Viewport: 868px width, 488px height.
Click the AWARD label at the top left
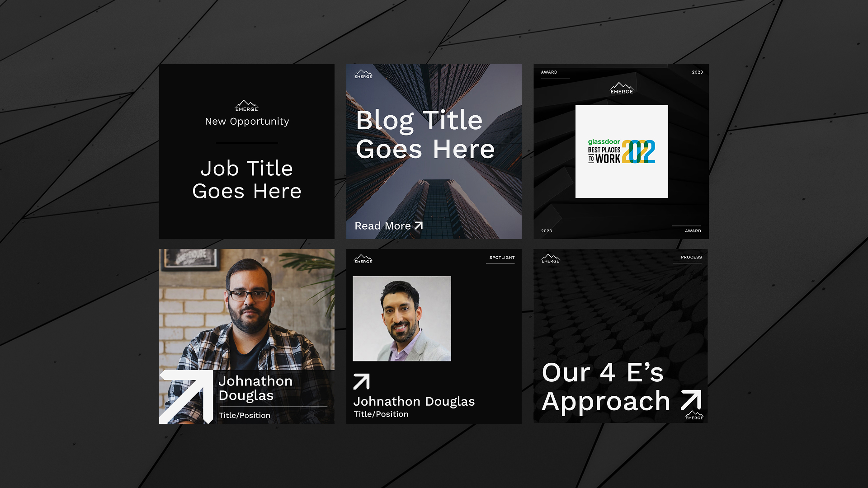coord(549,72)
